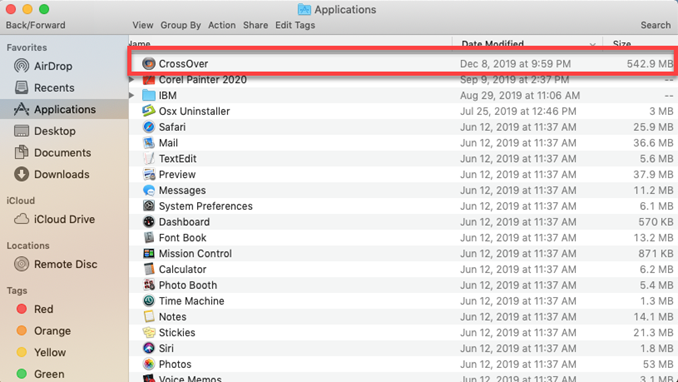Click Back/Forward navigation control
Screen dimensions: 678x382
point(35,25)
